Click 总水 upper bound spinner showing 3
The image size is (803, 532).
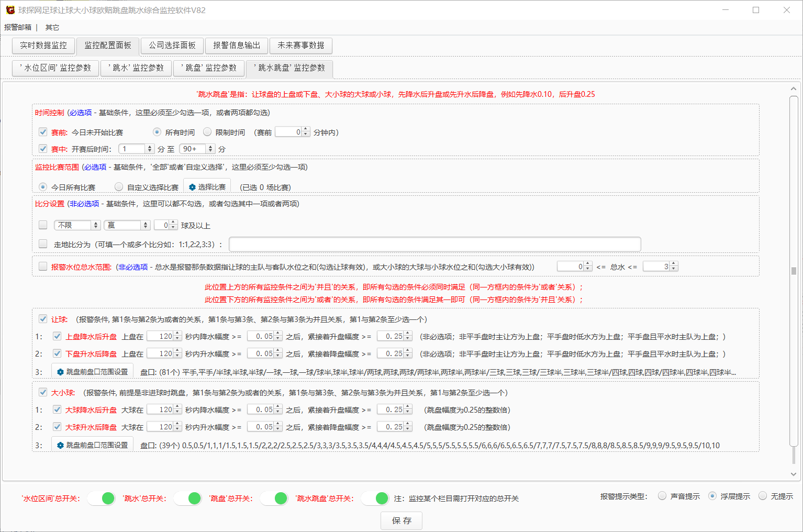[x=660, y=267]
